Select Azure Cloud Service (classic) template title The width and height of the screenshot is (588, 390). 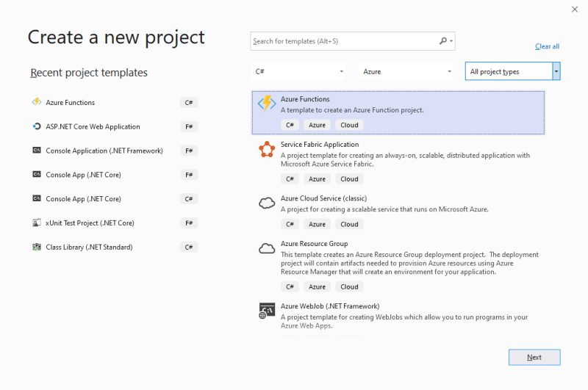[323, 198]
